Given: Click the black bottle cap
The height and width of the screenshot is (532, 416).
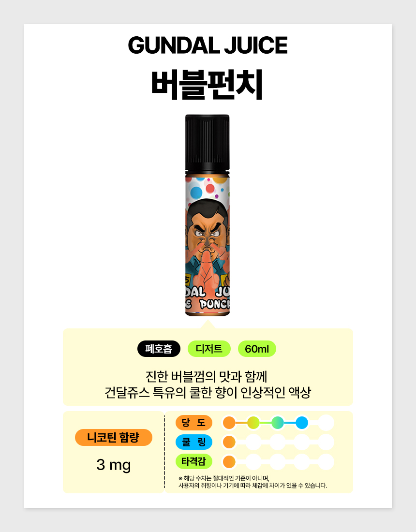Looking at the screenshot, I should 208,143.
